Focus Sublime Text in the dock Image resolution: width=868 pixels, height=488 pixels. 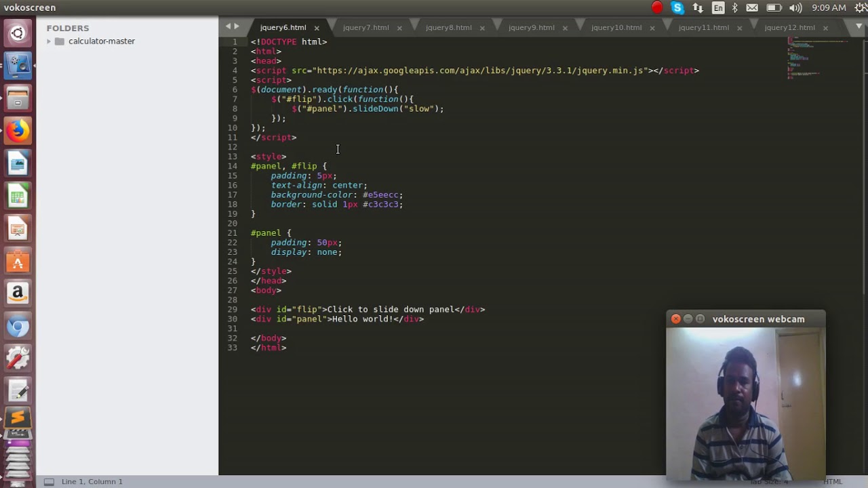coord(18,419)
